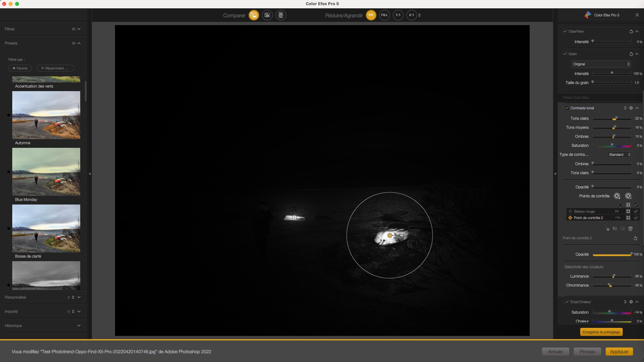Apply the Automne preset thumbnail

[x=46, y=115]
